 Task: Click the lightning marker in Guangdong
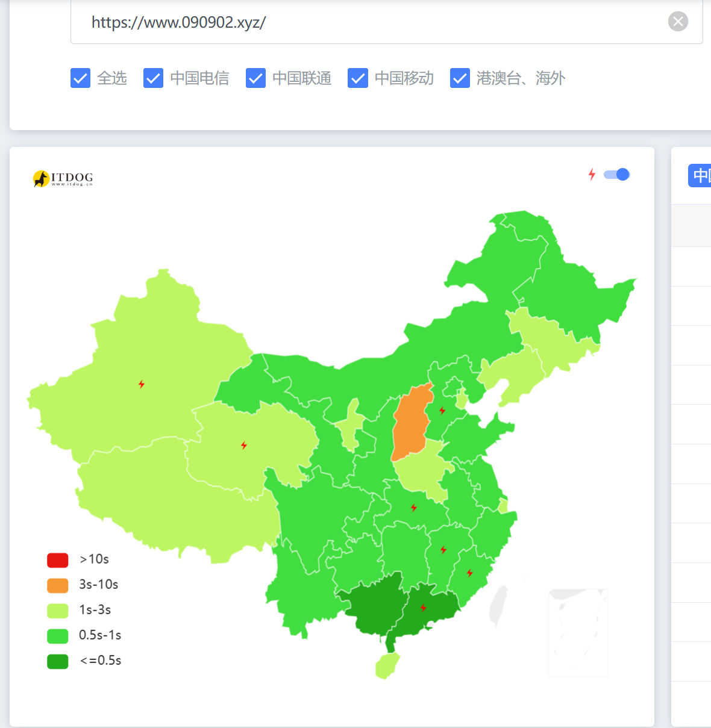pos(423,608)
